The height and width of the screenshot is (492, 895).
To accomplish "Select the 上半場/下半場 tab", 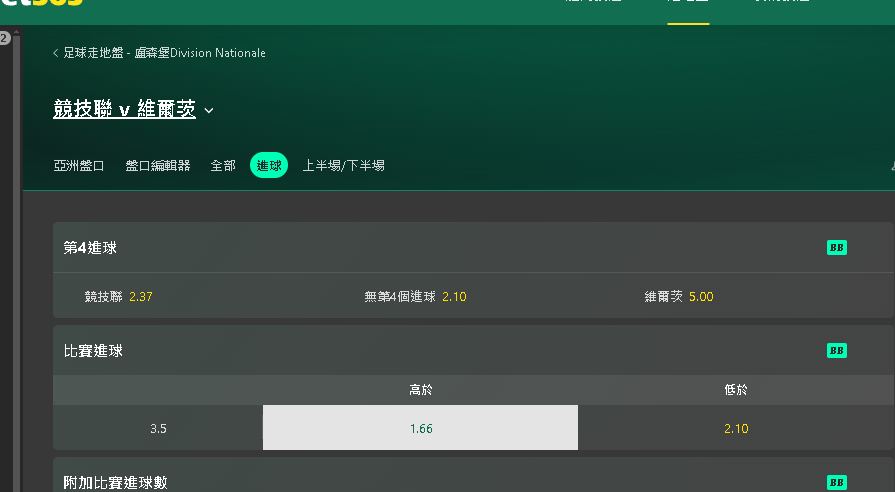I will coord(343,166).
